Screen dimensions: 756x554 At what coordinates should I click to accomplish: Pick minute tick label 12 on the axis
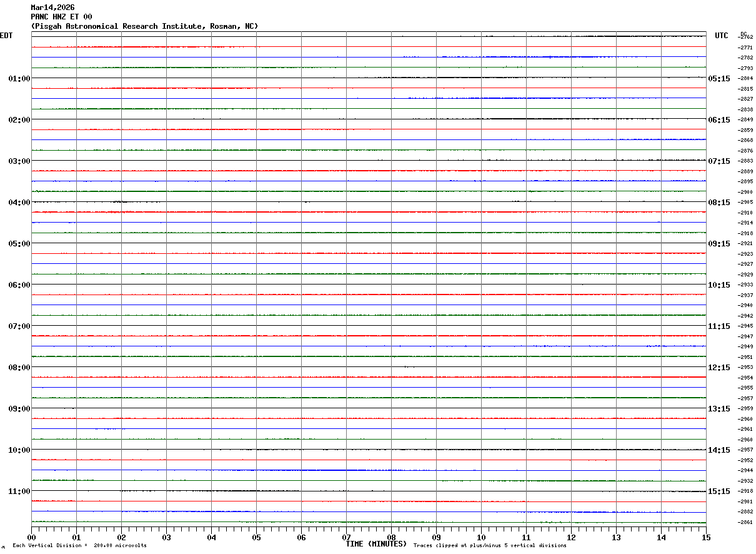571,537
